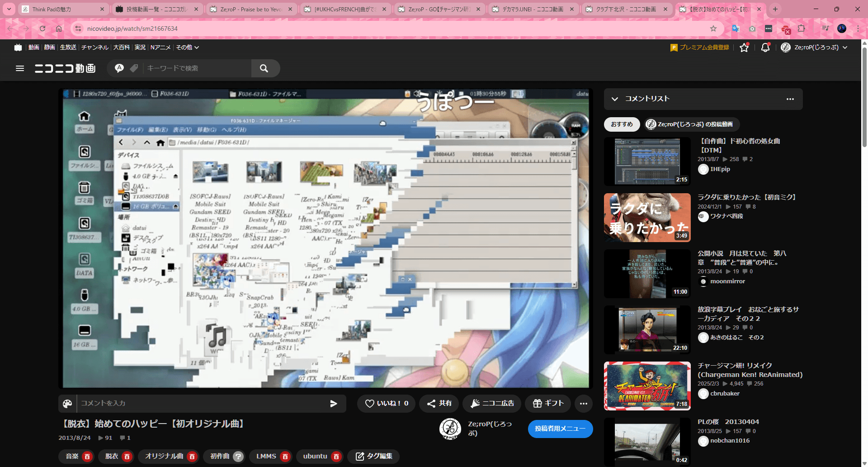Open the browser media control icon
Image resolution: width=868 pixels, height=467 pixels.
(x=826, y=29)
